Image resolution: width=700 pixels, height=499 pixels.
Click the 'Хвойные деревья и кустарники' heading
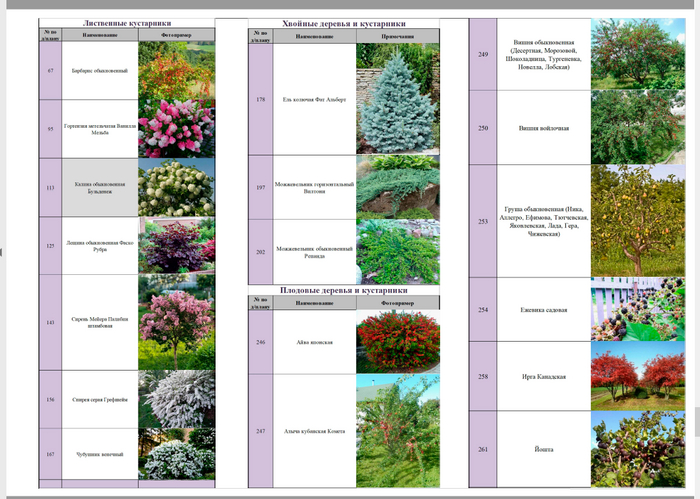pos(344,24)
